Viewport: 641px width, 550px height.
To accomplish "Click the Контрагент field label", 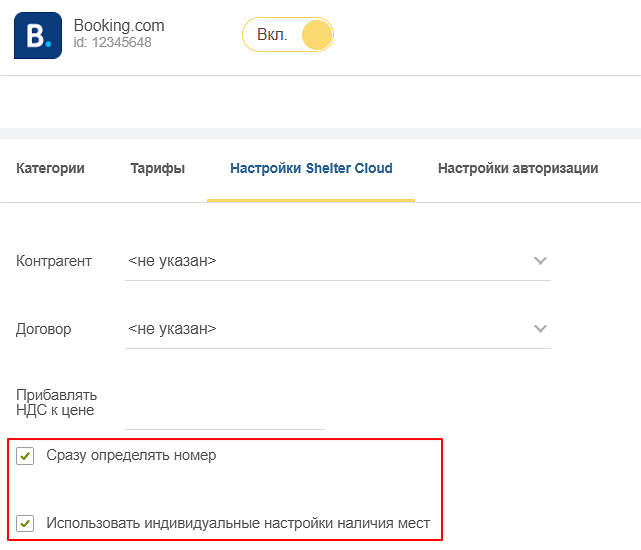I will pyautogui.click(x=54, y=261).
